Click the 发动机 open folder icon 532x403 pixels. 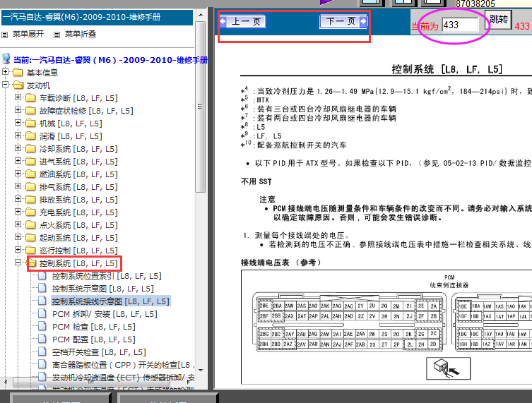[x=18, y=85]
